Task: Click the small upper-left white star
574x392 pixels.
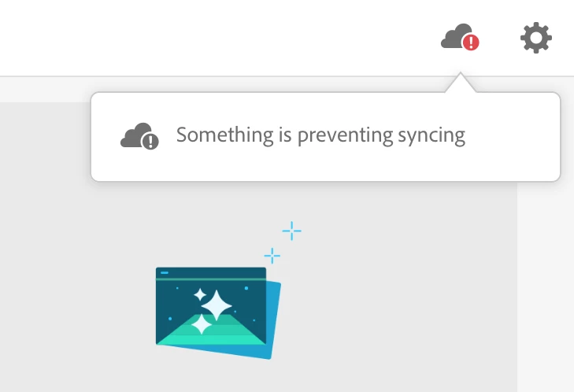Action: pos(200,294)
